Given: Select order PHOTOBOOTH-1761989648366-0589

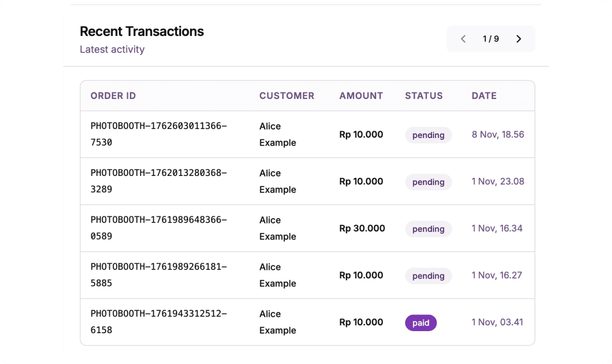Looking at the screenshot, I should [158, 228].
